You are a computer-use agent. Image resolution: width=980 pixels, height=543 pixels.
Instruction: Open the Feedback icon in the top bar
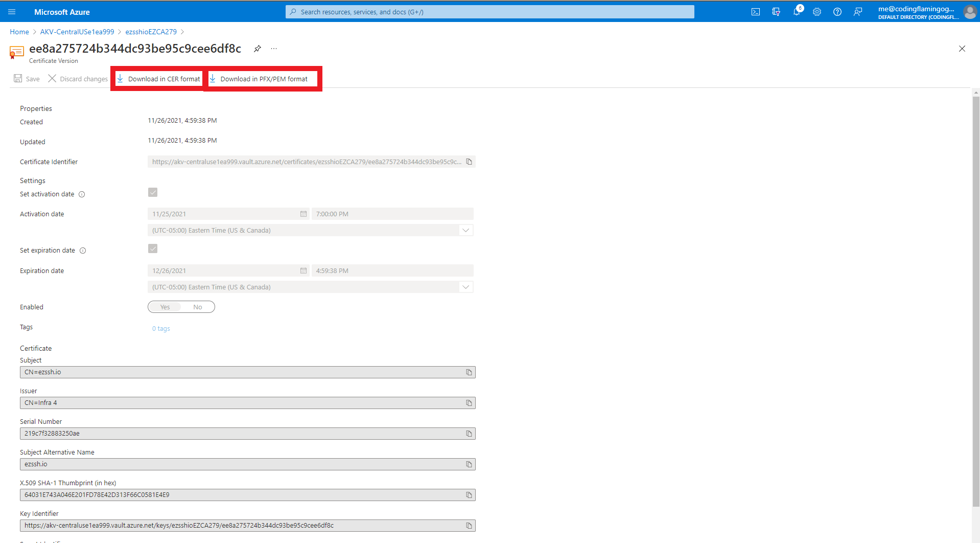(858, 12)
